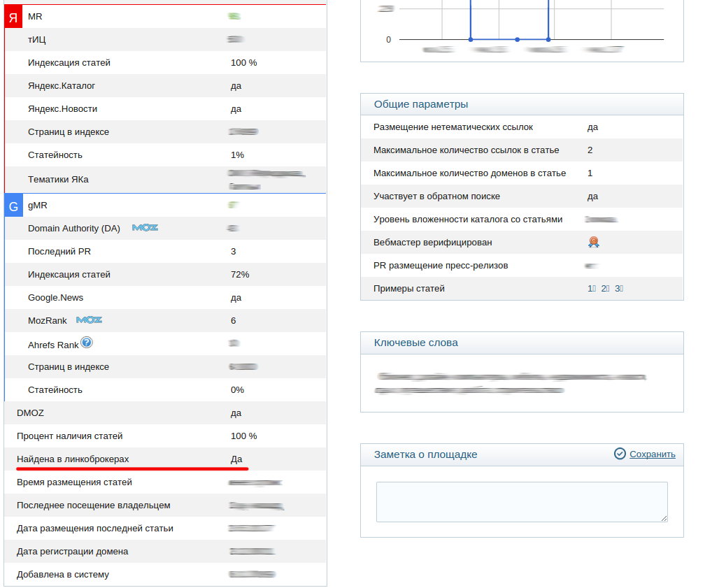This screenshot has width=726, height=588.
Task: Click the blue Google "G" icon
Action: (13, 206)
